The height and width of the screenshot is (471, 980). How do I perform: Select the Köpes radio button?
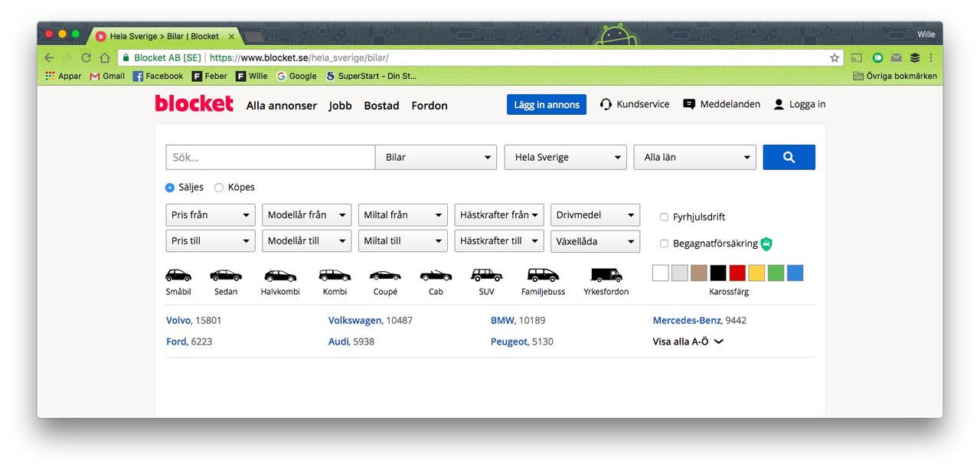[219, 188]
